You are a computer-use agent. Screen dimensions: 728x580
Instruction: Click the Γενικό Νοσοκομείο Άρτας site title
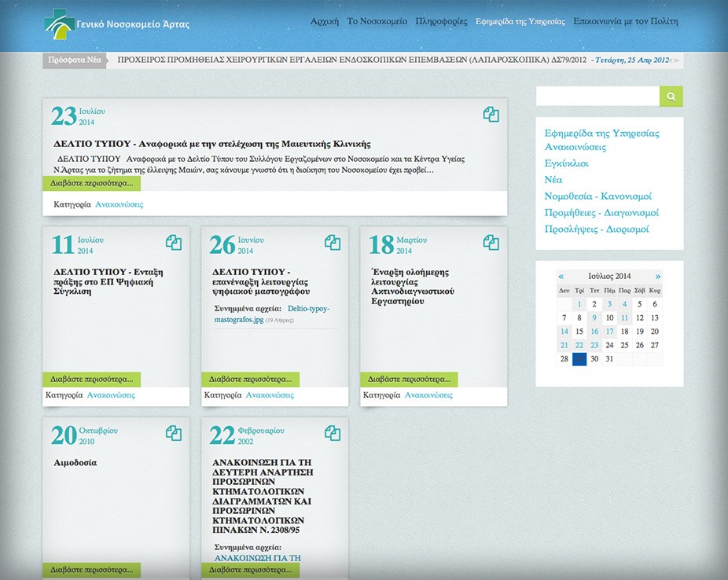pyautogui.click(x=133, y=24)
